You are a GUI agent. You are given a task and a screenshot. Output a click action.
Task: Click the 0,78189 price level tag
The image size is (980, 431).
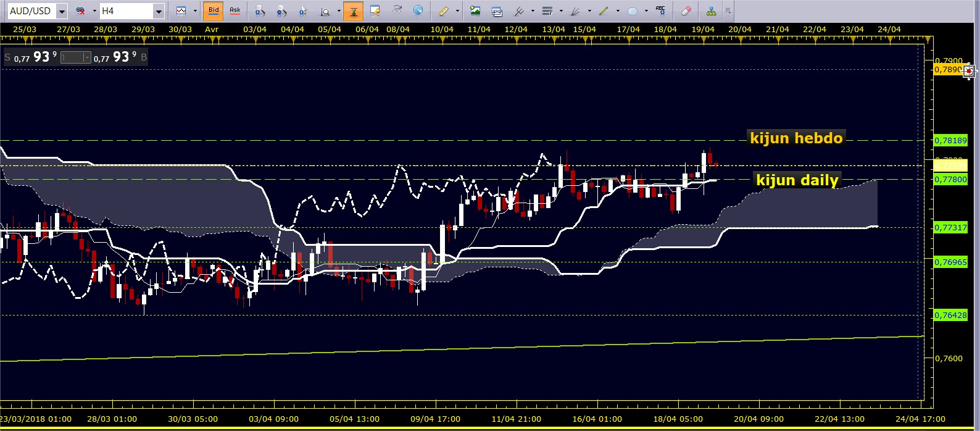tap(950, 140)
